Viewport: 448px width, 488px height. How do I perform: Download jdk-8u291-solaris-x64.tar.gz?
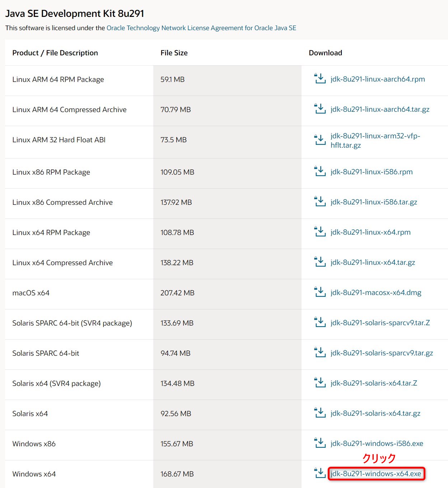(x=375, y=413)
